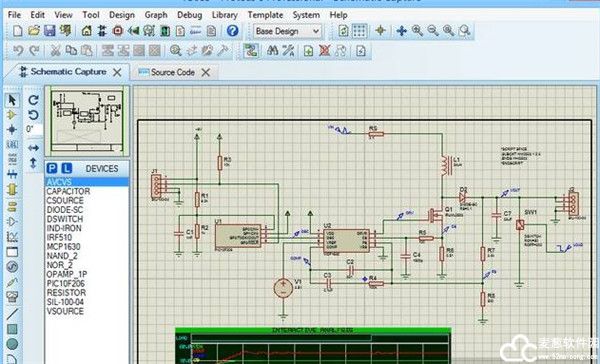This screenshot has height=364, width=600.
Task: Save the project with the floppy disk icon
Action: pos(50,31)
